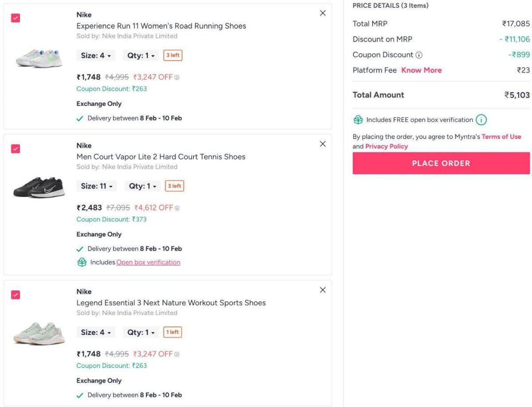
Task: Toggle the Legend Essential 3 item checkbox
Action: (16, 295)
